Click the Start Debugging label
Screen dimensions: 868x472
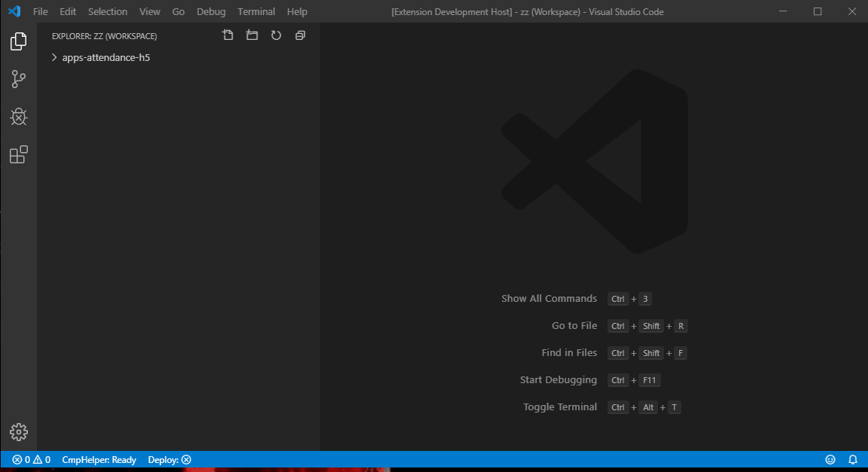559,379
